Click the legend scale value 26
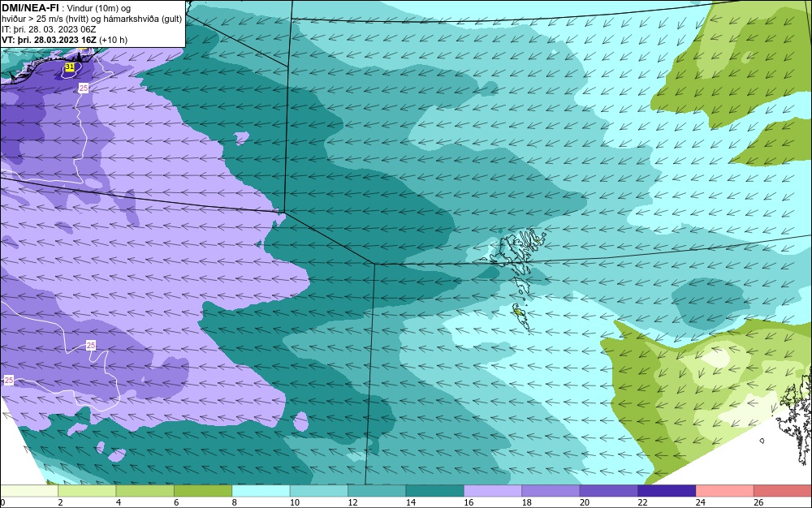 click(x=758, y=502)
